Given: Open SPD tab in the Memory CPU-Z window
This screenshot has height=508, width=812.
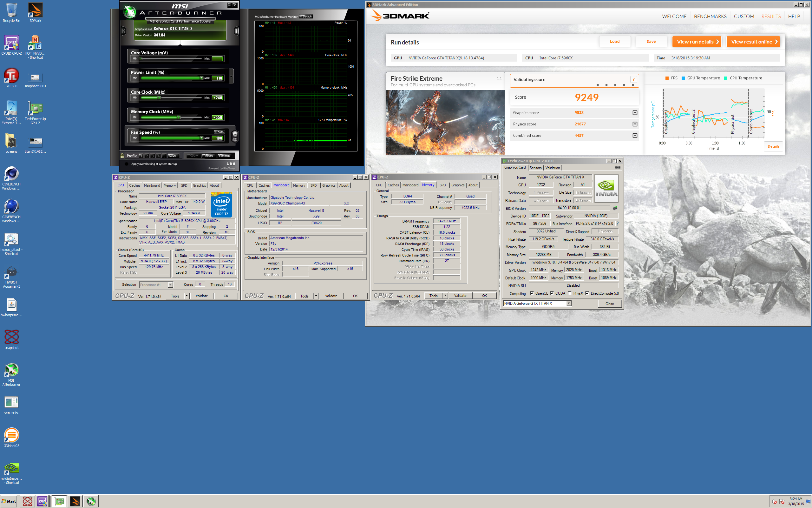Looking at the screenshot, I should pyautogui.click(x=442, y=185).
